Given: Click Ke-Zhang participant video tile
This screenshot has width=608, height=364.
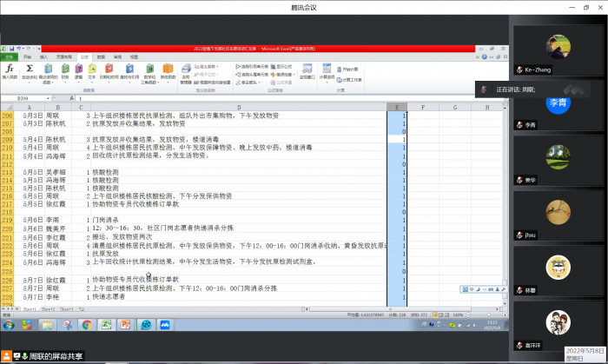Looking at the screenshot, I should coord(558,50).
